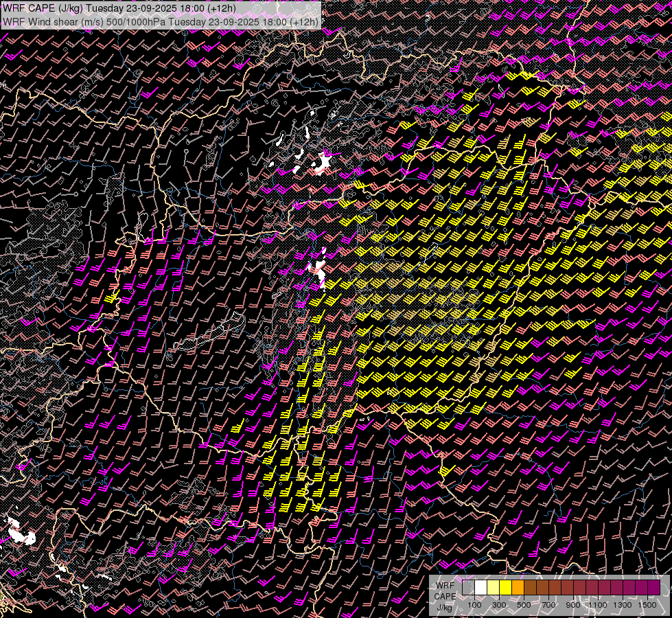Click the 500 legend tick label
Image resolution: width=672 pixels, height=618 pixels.
click(x=524, y=605)
